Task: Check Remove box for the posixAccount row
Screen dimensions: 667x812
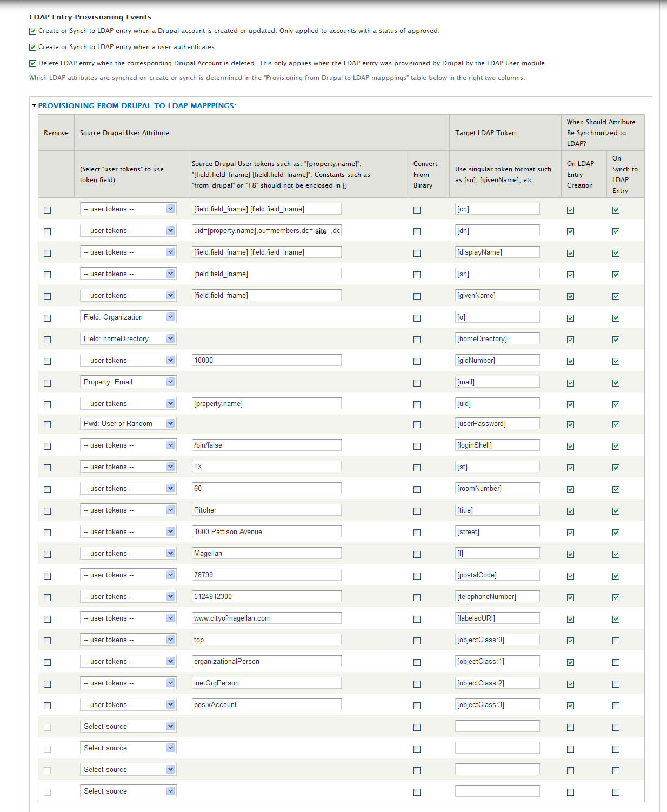Action: point(48,705)
